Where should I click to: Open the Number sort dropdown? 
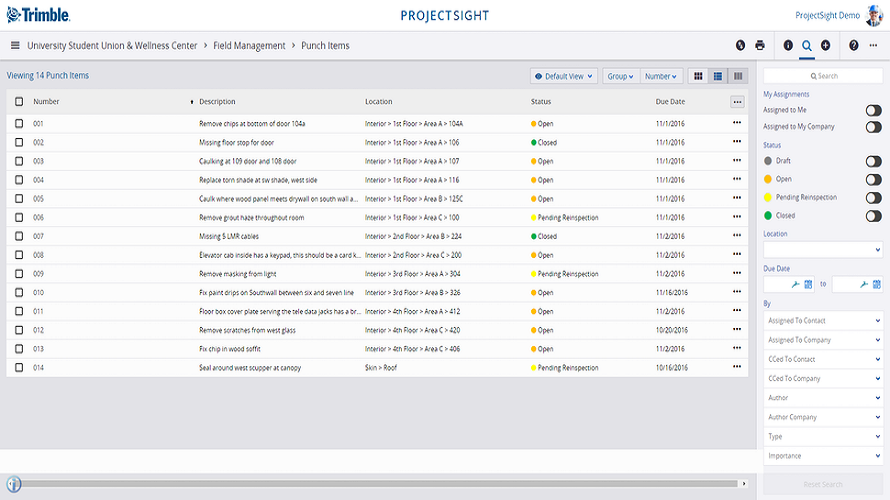661,76
